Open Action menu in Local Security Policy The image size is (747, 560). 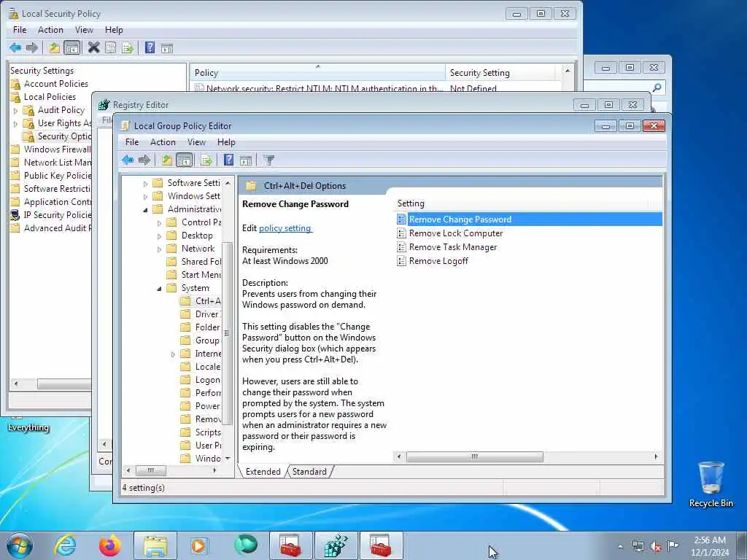[x=50, y=29]
